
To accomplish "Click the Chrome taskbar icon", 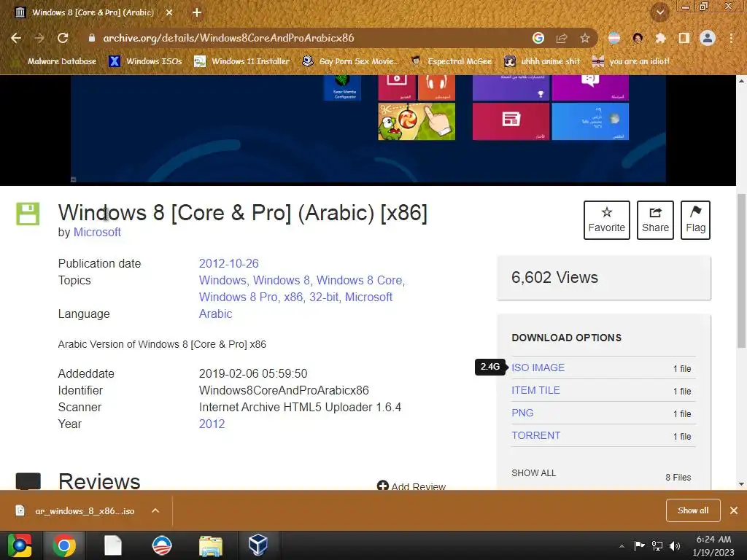I will tap(64, 545).
